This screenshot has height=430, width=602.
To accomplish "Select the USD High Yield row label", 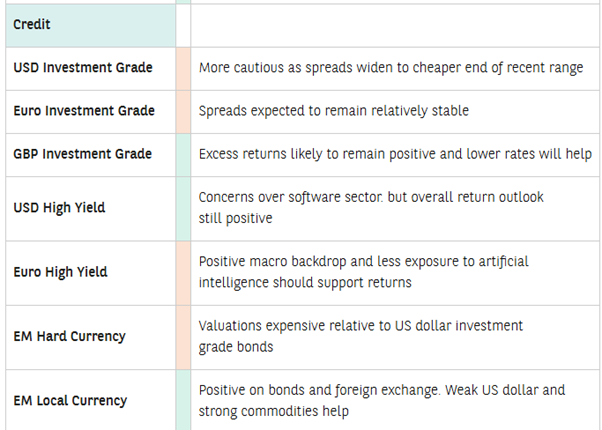I will coord(59,208).
